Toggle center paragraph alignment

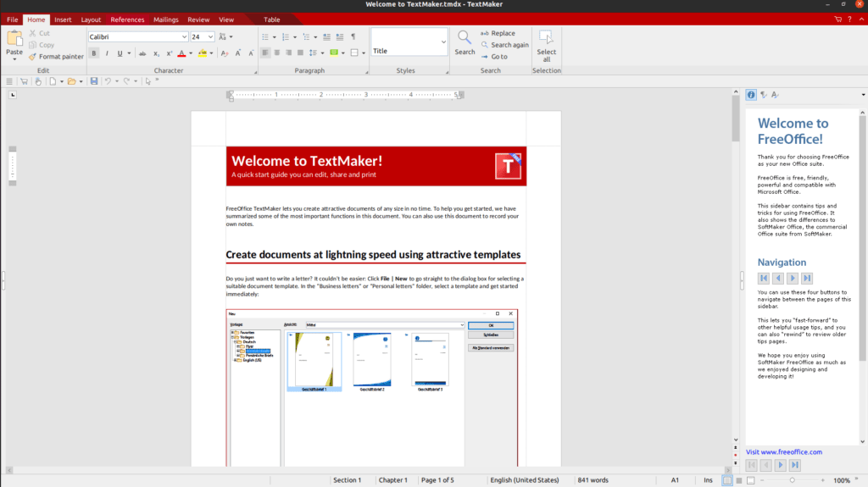tap(277, 53)
